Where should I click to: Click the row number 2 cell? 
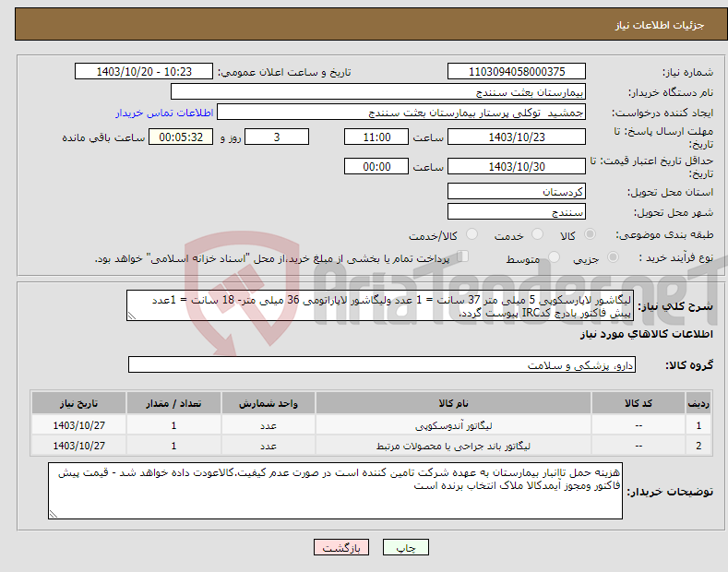(698, 446)
